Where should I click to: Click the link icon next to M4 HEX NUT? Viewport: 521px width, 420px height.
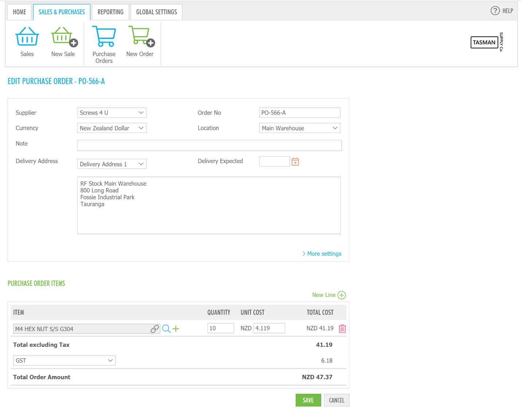155,328
